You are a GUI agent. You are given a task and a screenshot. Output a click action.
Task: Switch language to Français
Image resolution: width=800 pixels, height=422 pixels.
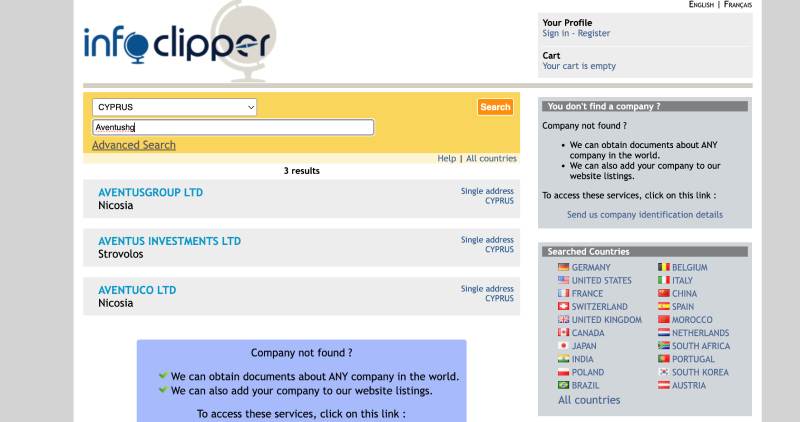[x=738, y=5]
